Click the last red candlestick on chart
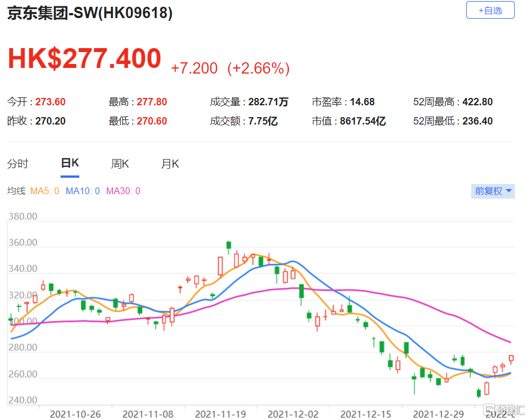529x420 pixels. click(511, 359)
